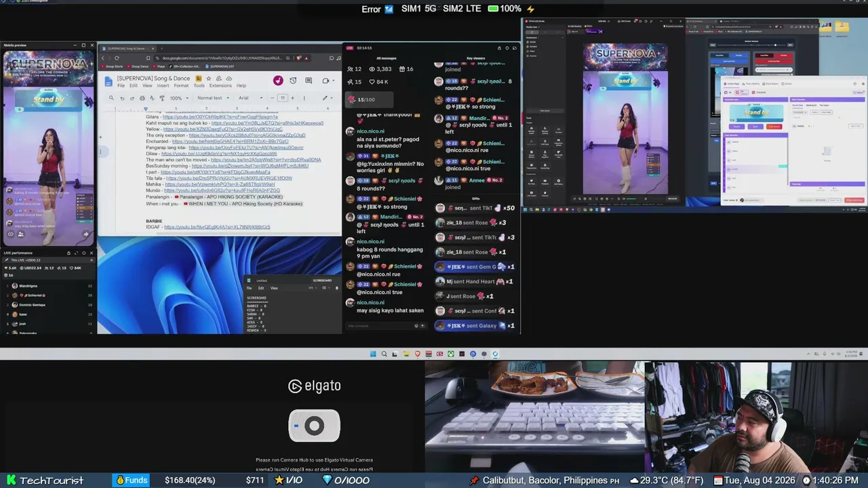Open the View menu in Notepad scoreboard

tap(274, 288)
